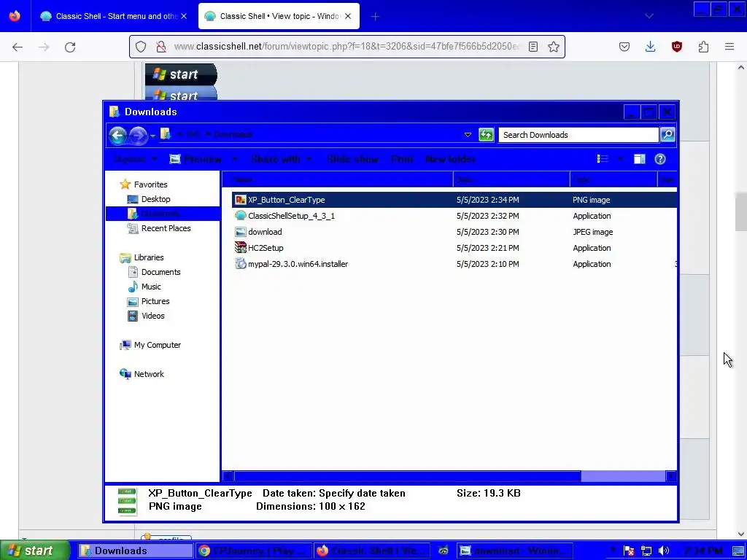Toggle Firefox reader view icon
747x560 pixels.
point(533,47)
